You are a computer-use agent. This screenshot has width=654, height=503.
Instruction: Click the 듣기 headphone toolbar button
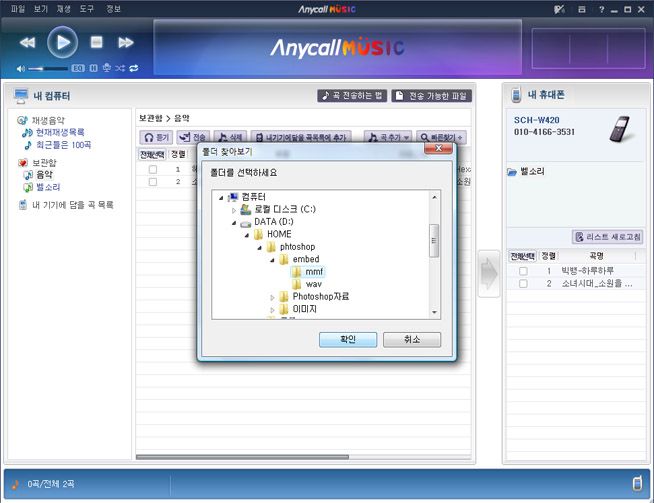pos(156,137)
